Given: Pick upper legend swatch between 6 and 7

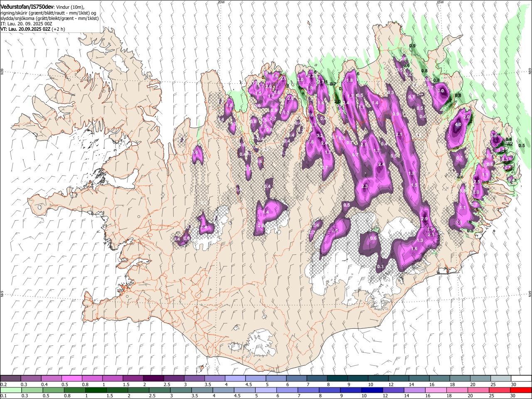Looking at the screenshot, I should click(x=297, y=378).
